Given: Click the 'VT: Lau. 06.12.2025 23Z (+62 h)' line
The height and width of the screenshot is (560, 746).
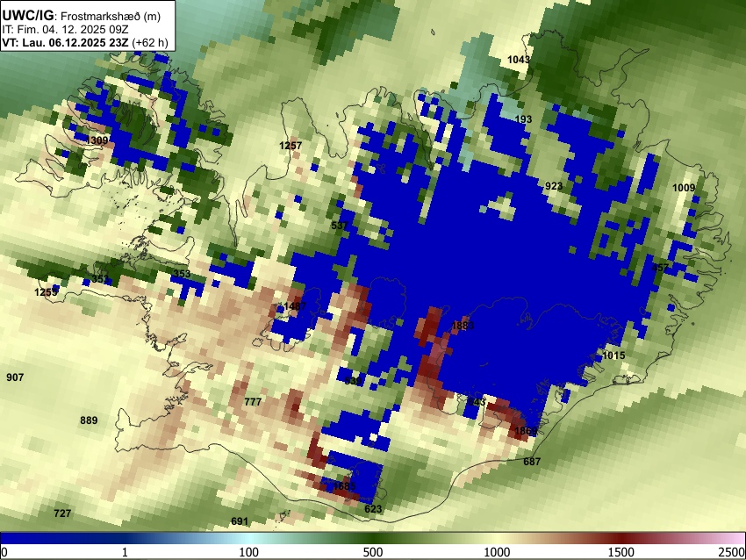Looking at the screenshot, I should click(x=85, y=42).
